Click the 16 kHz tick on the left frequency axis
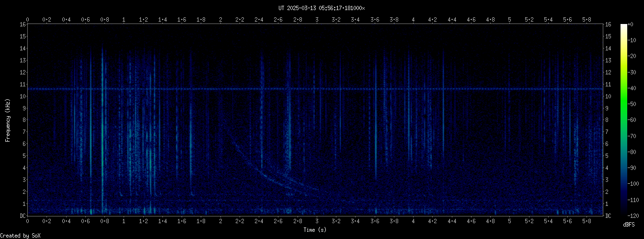The height and width of the screenshot is (239, 644). click(x=22, y=24)
